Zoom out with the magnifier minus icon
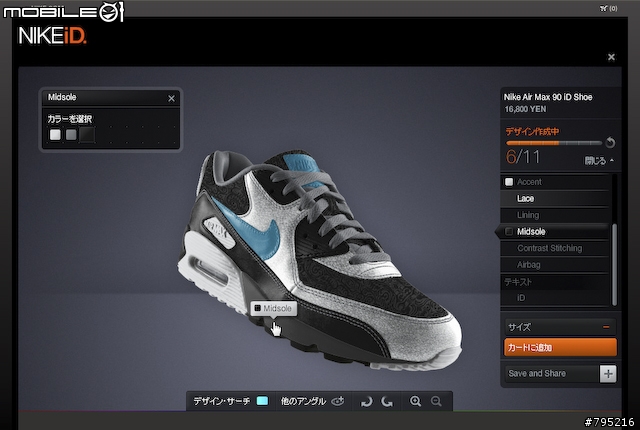The width and height of the screenshot is (640, 430). (436, 401)
